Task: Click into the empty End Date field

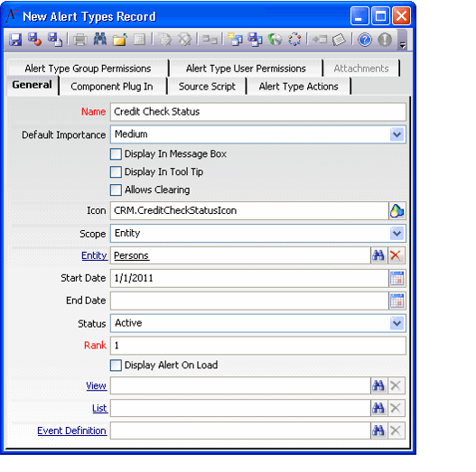Action: tap(249, 301)
